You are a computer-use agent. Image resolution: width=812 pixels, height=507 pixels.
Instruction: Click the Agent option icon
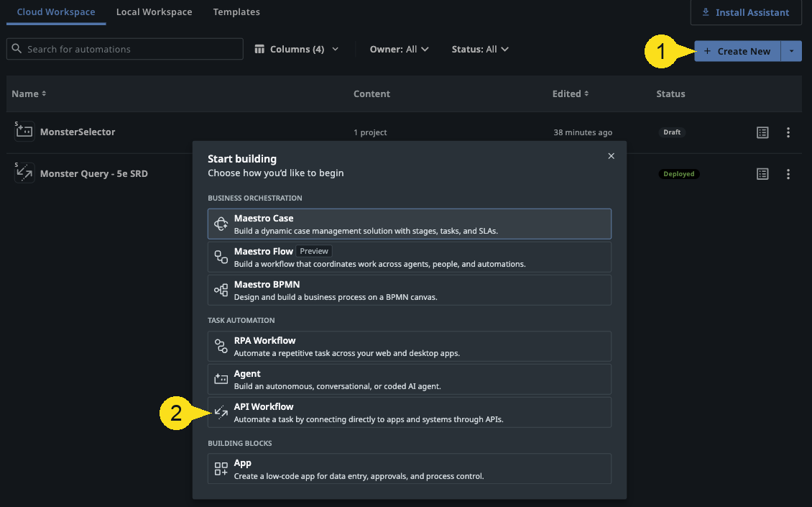[221, 380]
